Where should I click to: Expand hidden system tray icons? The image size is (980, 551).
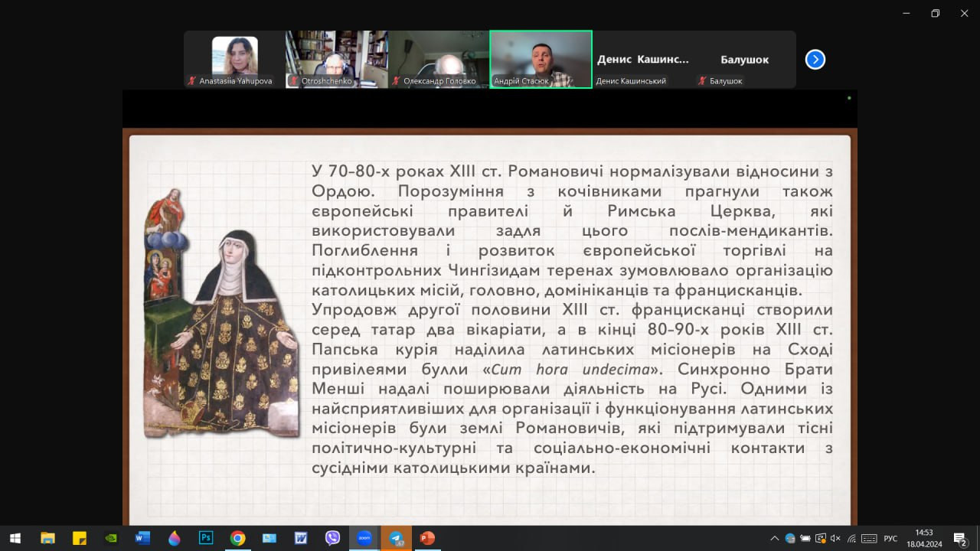775,538
